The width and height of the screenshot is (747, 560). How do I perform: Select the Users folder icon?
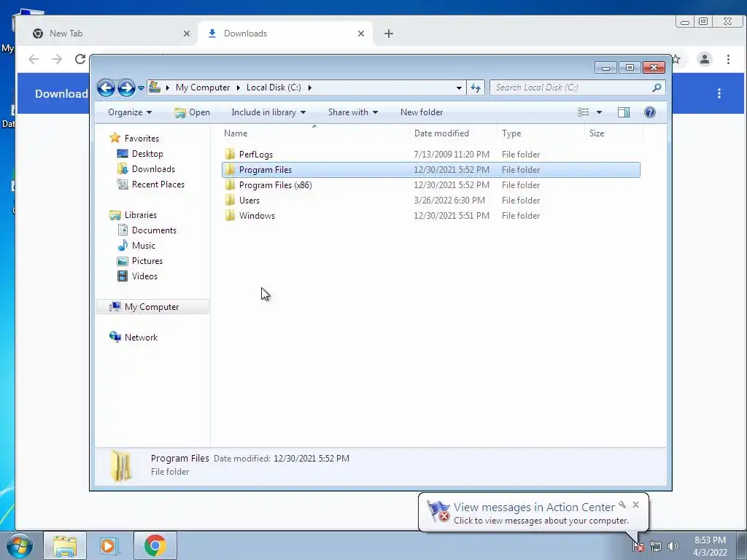pyautogui.click(x=230, y=200)
